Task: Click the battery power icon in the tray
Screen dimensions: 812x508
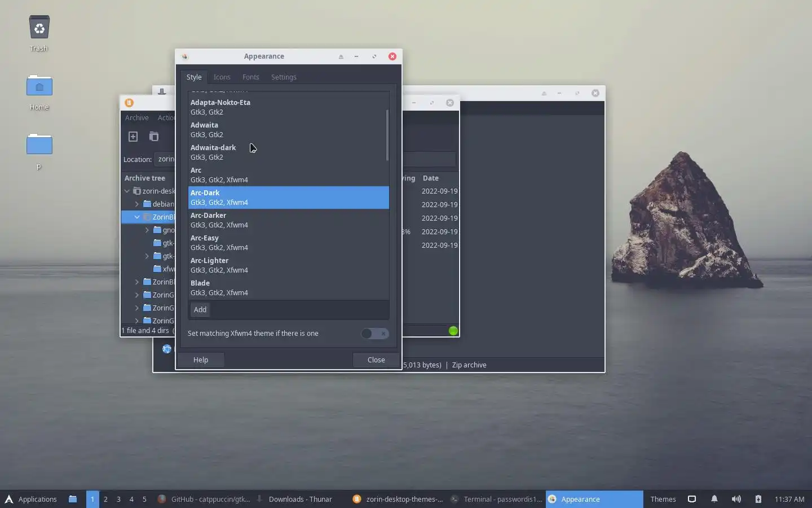Action: pyautogui.click(x=758, y=499)
